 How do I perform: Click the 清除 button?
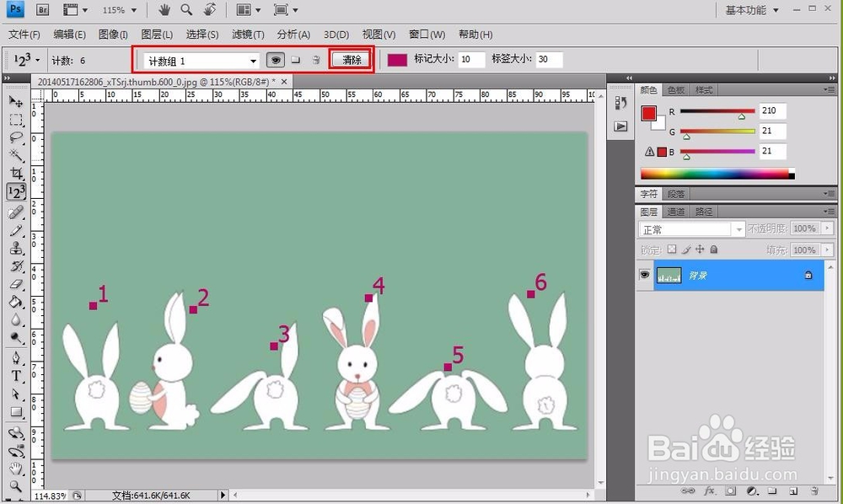pos(352,60)
